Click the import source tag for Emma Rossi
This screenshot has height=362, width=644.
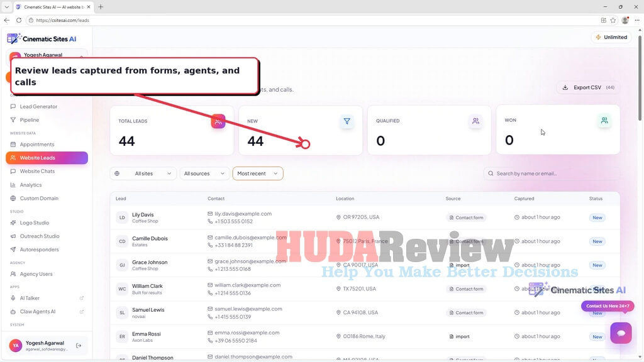point(460,337)
